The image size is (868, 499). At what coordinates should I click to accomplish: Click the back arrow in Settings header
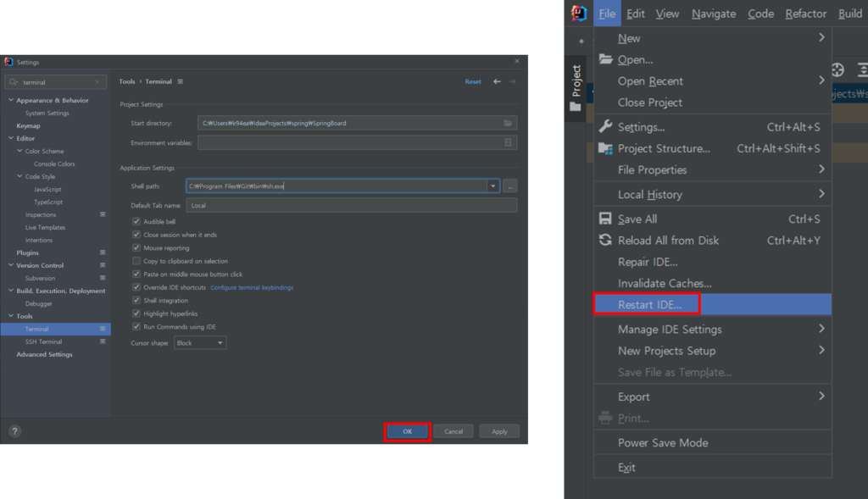tap(497, 81)
